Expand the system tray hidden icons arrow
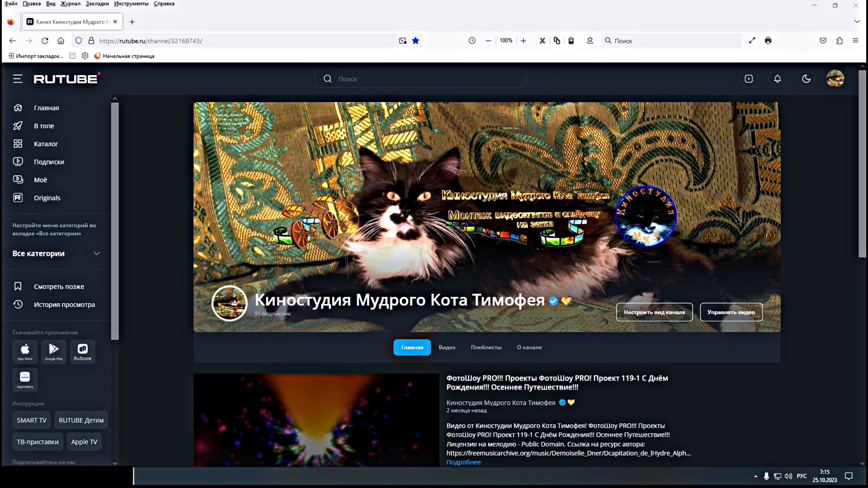Viewport: 868px width, 488px height. pyautogui.click(x=755, y=476)
